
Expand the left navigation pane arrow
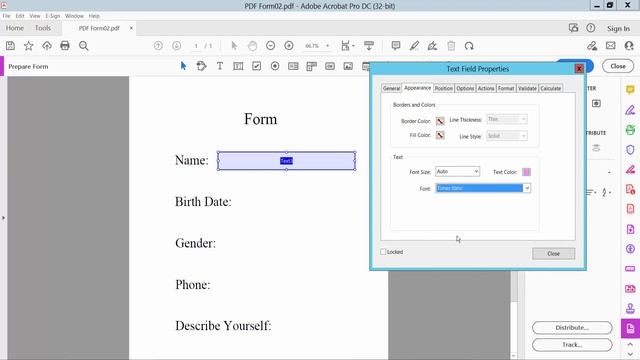pyautogui.click(x=3, y=218)
